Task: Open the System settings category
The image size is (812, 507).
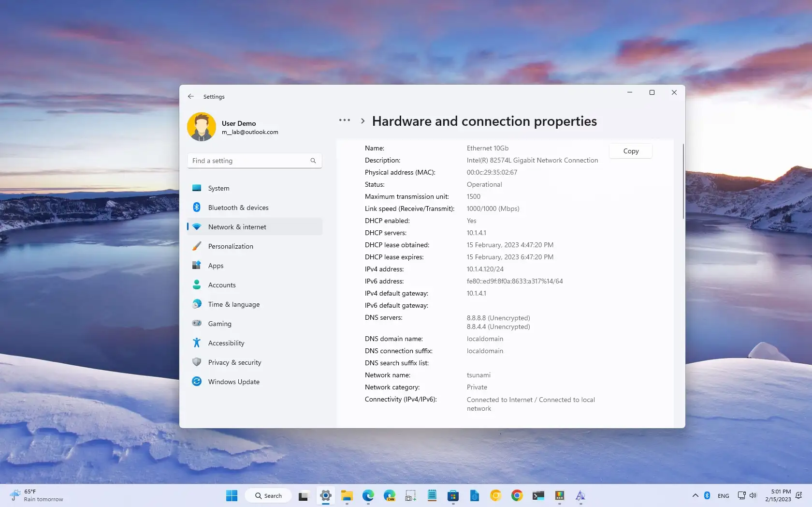Action: (x=255, y=188)
